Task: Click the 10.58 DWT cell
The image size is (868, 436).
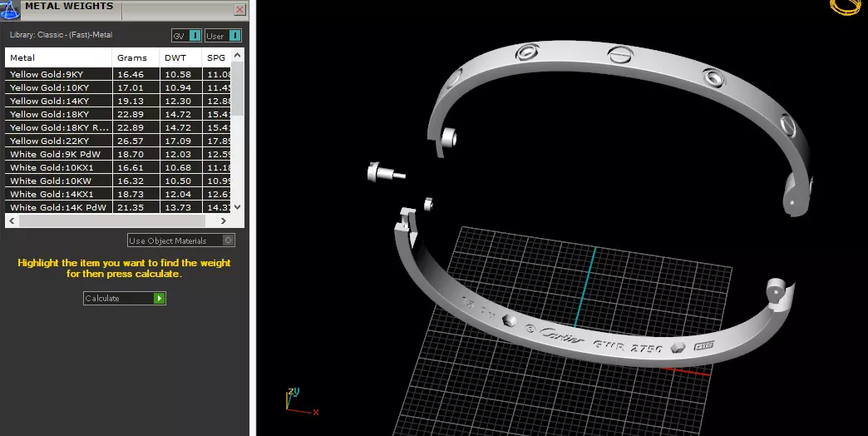Action: [x=180, y=74]
